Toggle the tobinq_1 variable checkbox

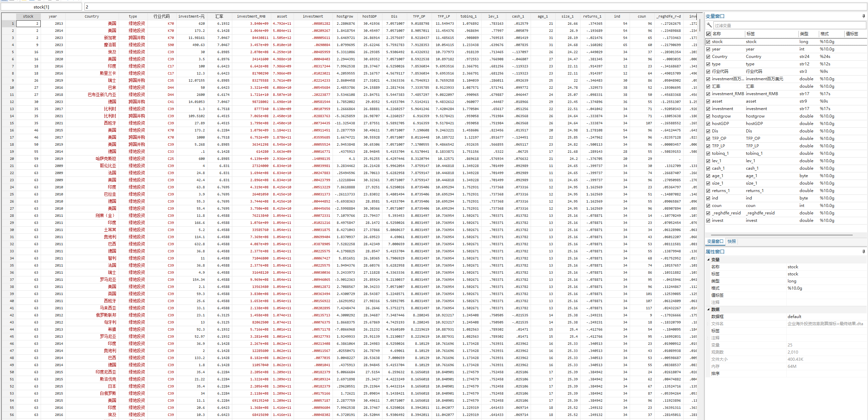(x=708, y=153)
